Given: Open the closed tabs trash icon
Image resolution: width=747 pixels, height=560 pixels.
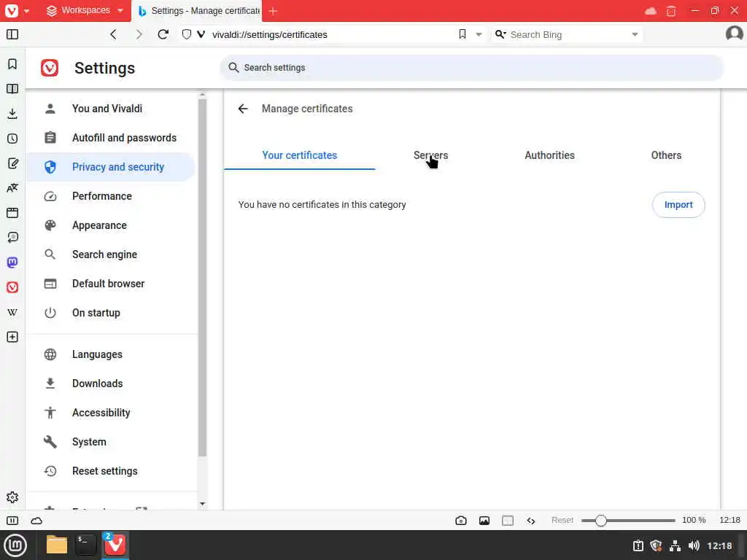Looking at the screenshot, I should (x=671, y=10).
